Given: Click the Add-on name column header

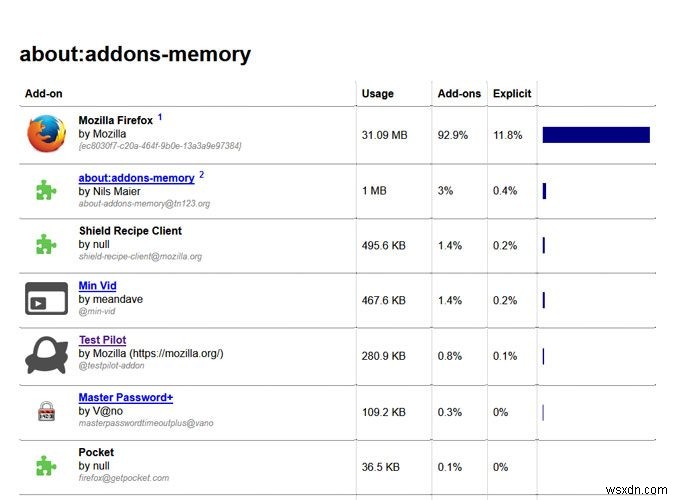Looking at the screenshot, I should pyautogui.click(x=43, y=94).
